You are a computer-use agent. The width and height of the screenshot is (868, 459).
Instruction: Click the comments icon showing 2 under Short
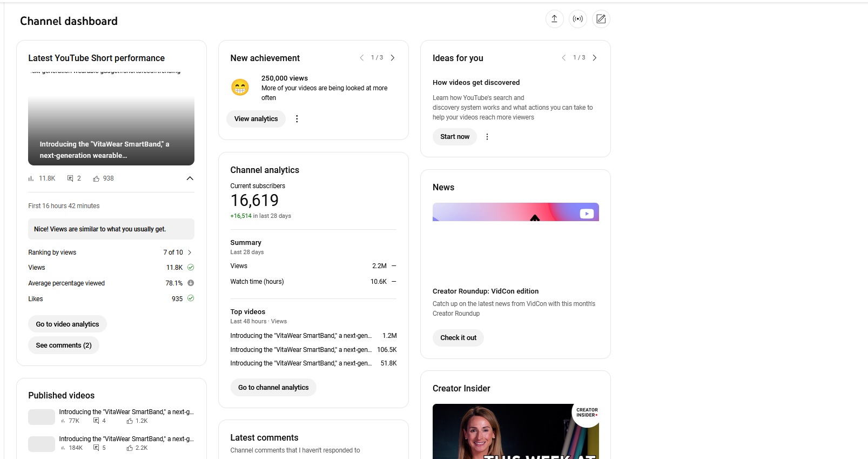click(70, 178)
